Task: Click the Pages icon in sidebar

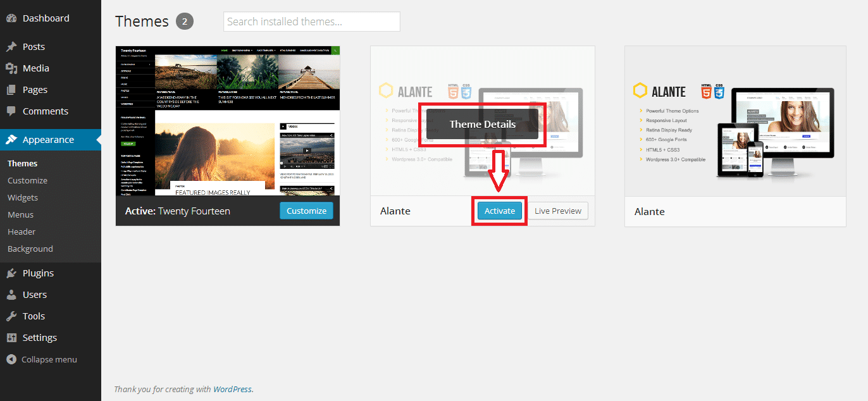Action: click(x=11, y=90)
